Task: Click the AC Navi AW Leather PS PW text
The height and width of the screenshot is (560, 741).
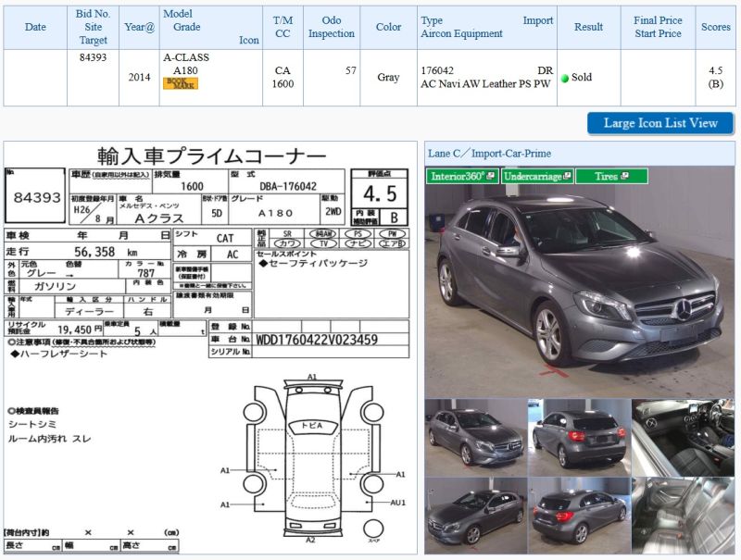Action: point(485,84)
